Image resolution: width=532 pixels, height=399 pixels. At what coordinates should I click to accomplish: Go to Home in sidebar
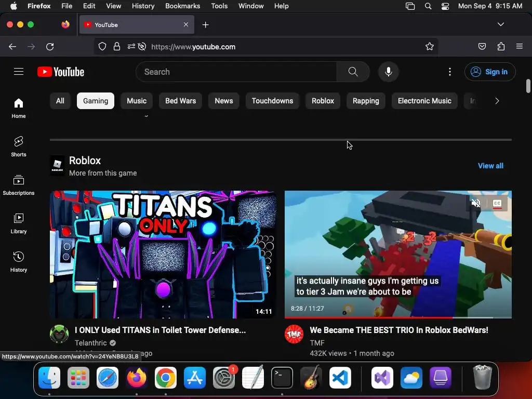(19, 108)
